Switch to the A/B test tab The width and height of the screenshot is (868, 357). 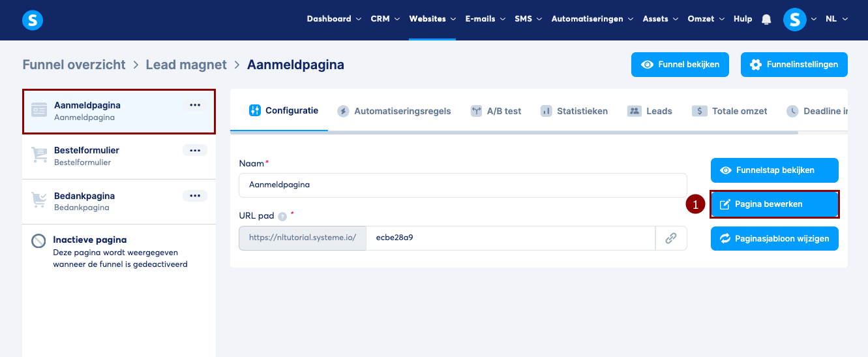(496, 111)
